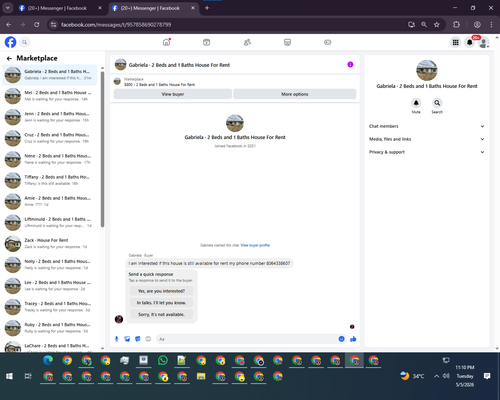Screen dimensions: 500x400
Task: Open the Chrome extensions puzzle icon
Action: (456, 25)
